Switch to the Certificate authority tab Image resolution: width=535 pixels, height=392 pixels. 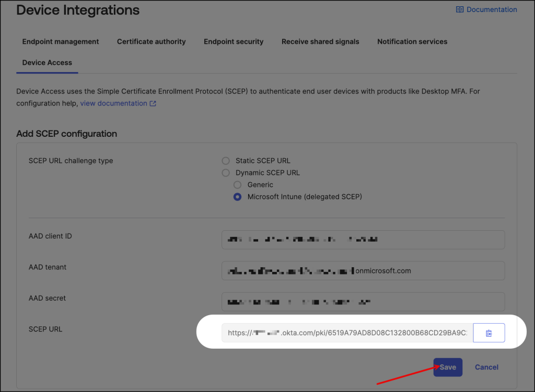coord(151,42)
